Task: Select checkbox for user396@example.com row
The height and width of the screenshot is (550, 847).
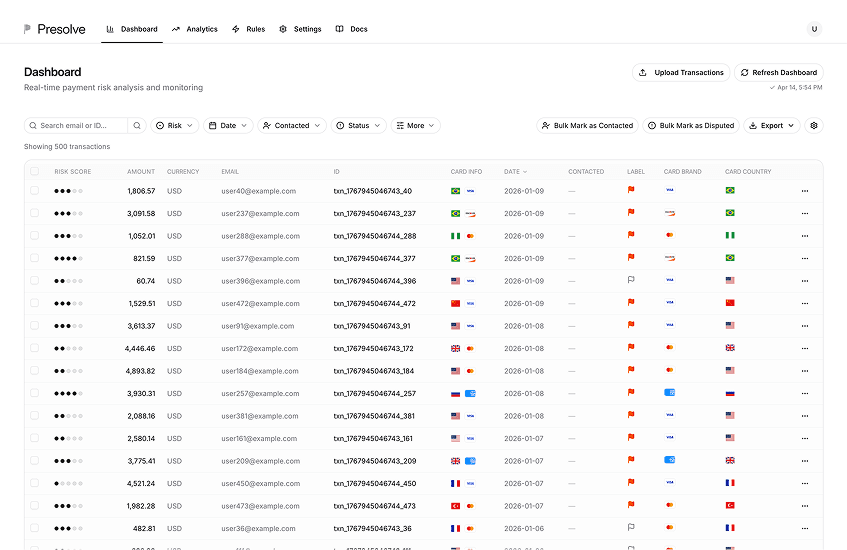Action: pos(35,281)
